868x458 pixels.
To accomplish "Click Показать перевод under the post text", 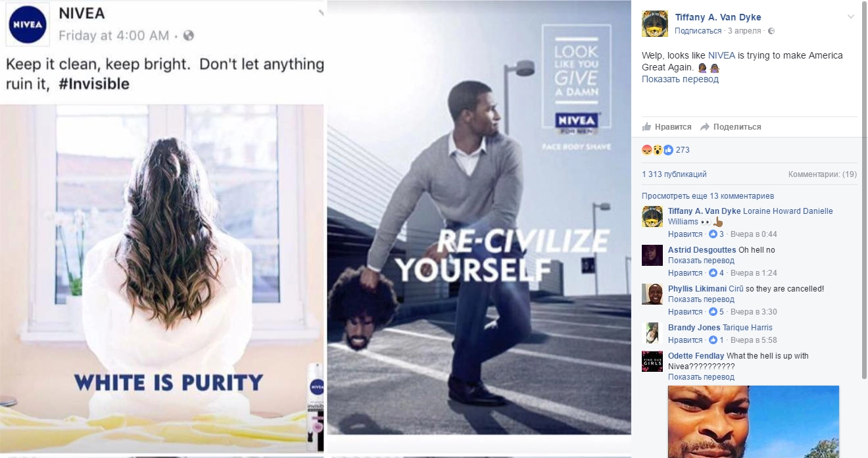I will point(680,79).
